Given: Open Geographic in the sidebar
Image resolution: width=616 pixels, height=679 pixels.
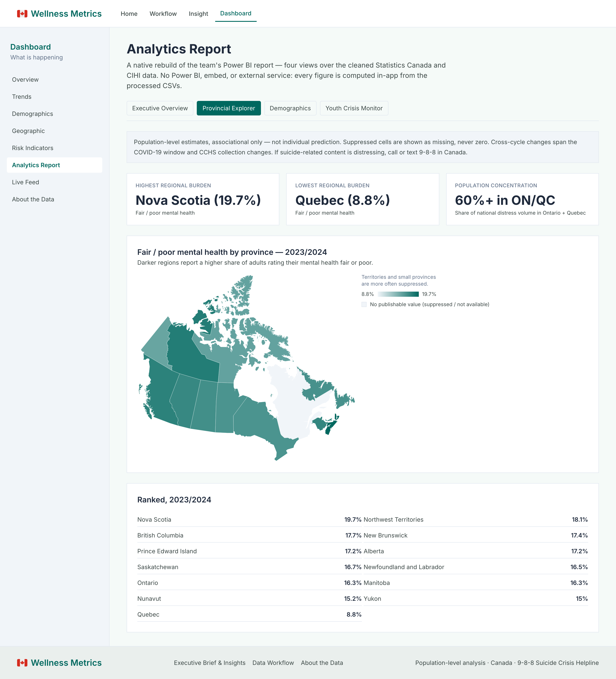Looking at the screenshot, I should pos(54,131).
